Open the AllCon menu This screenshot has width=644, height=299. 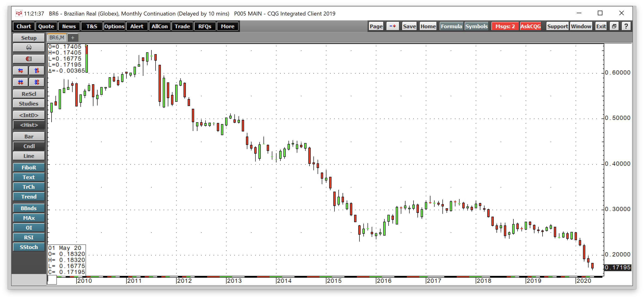159,26
